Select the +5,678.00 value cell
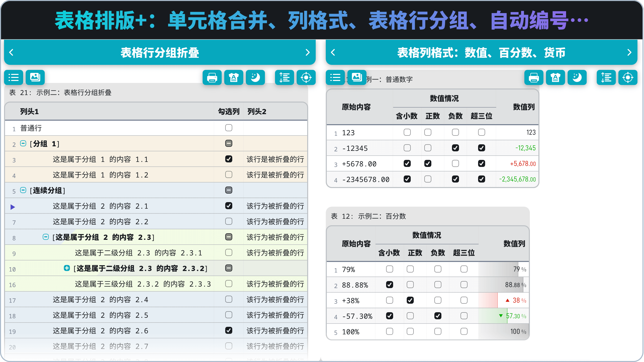The height and width of the screenshot is (362, 644). pyautogui.click(x=517, y=164)
